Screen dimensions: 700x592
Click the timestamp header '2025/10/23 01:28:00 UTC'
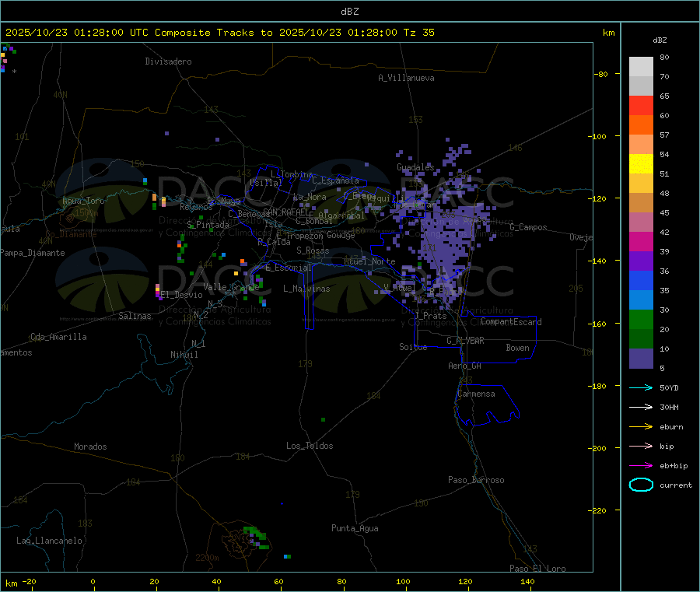[77, 33]
